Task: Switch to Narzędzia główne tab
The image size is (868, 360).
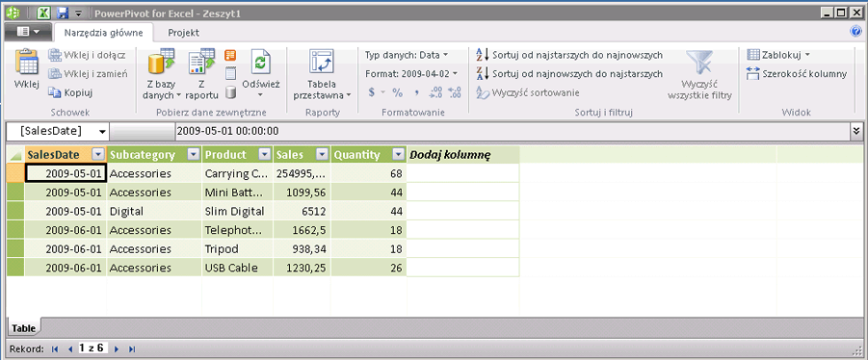Action: tap(103, 33)
